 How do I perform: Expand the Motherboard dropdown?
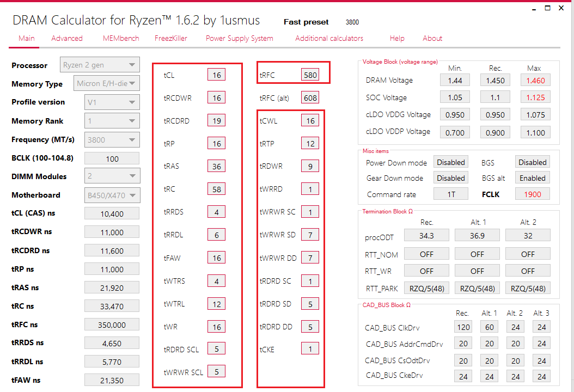[112, 195]
